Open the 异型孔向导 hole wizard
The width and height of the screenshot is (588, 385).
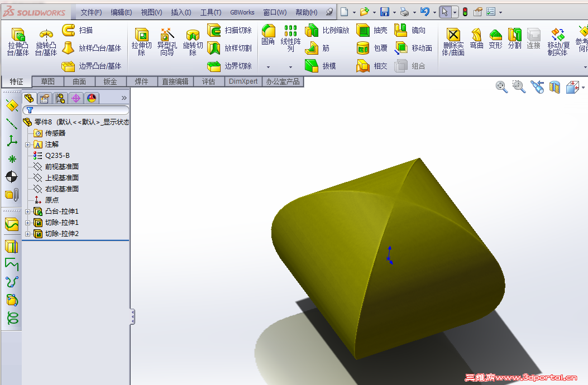(167, 42)
